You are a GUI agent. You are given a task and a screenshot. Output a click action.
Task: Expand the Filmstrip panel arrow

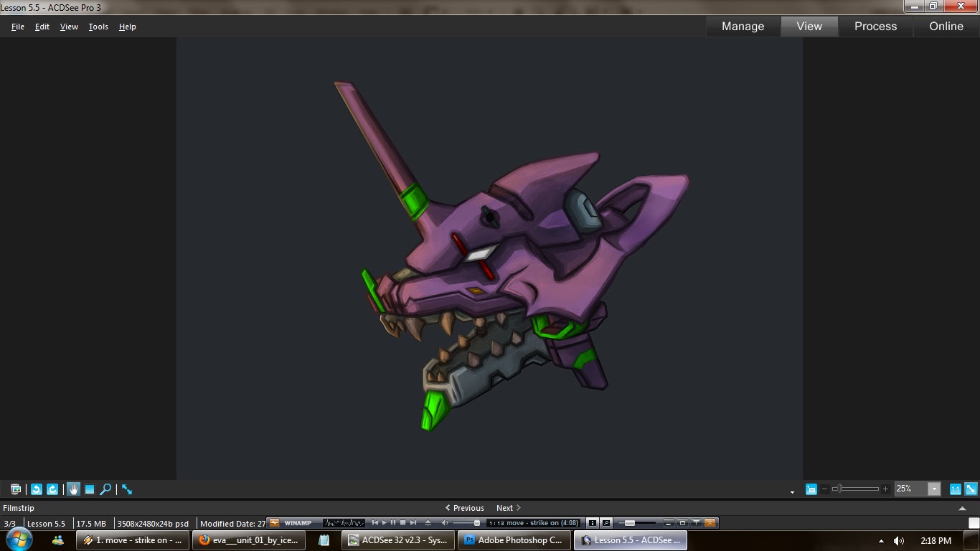962,508
